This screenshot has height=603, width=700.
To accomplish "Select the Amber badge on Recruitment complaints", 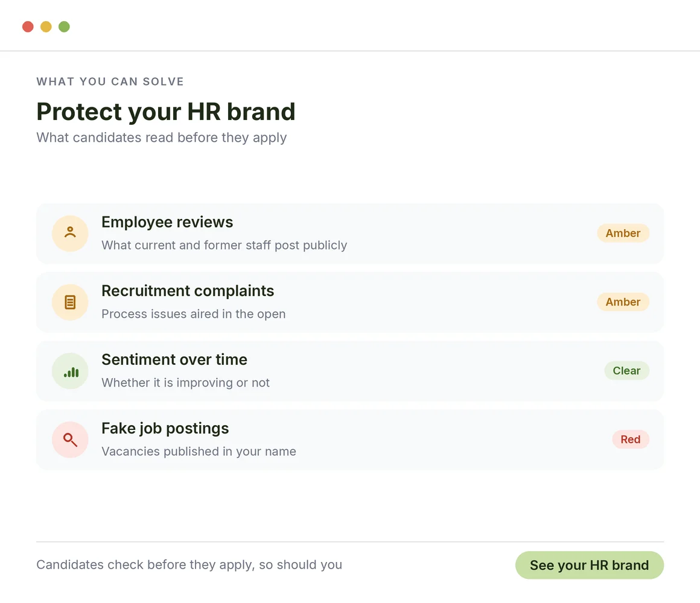I will pos(623,302).
